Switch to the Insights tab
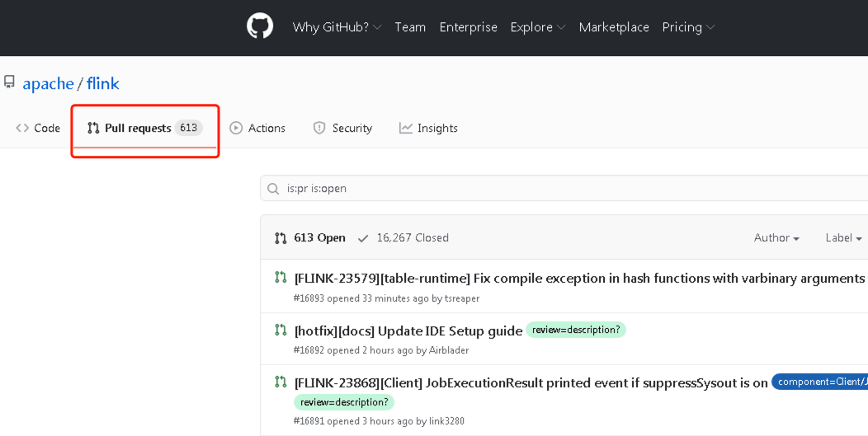Viewport: 868px width, 436px height. [428, 128]
